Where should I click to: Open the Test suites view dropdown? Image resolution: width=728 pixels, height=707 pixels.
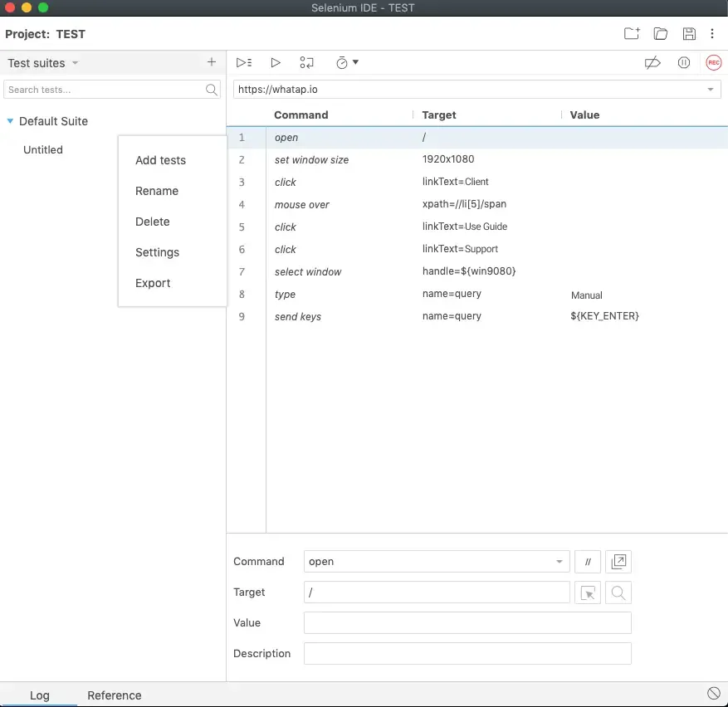[x=43, y=63]
